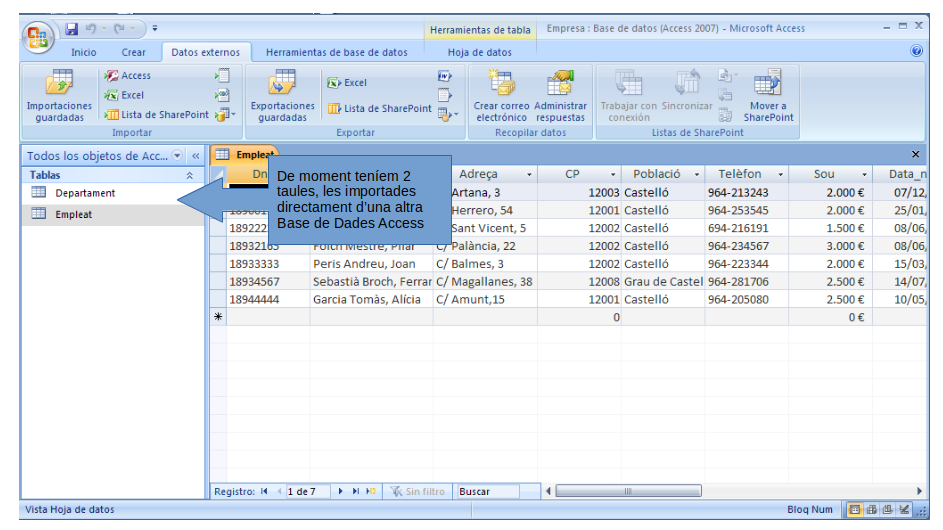Click the XML file import icon
The width and height of the screenshot is (943, 530).
223,95
